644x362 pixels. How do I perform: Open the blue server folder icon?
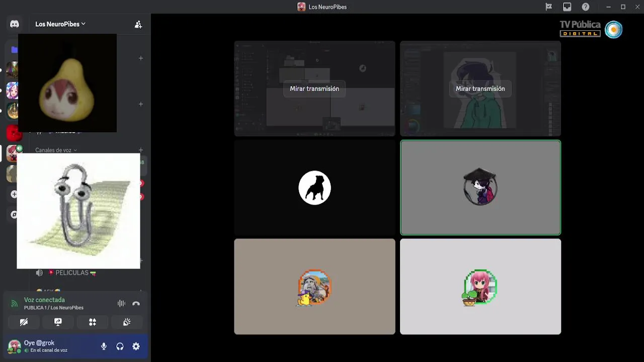click(x=14, y=49)
